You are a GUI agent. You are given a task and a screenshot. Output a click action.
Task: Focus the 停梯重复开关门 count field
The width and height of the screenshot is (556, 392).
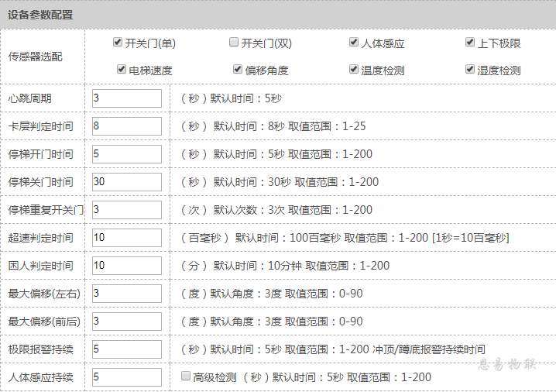(x=126, y=210)
